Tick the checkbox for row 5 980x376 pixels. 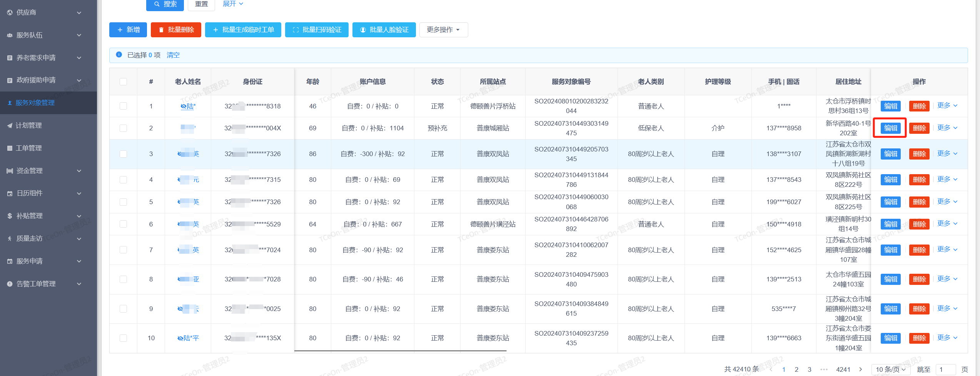[x=123, y=202]
